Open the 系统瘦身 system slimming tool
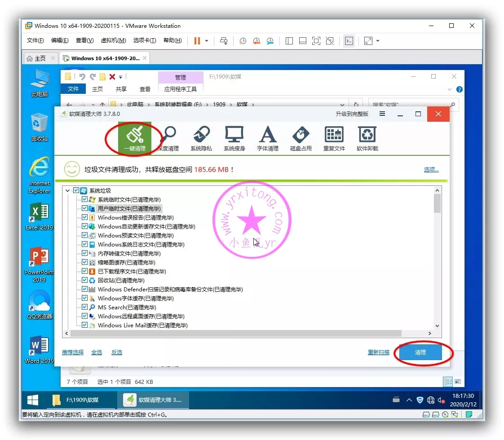Screen dimensions: 504x440 (234, 138)
